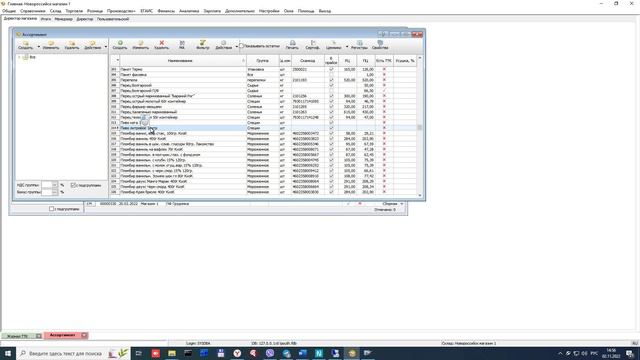
Task: Open the ЕГАИС menu
Action: (147, 11)
